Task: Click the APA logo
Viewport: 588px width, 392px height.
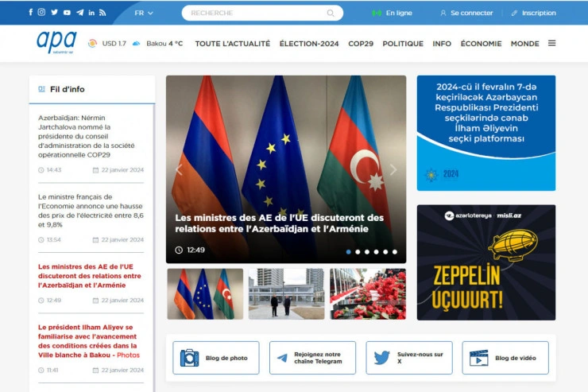Action: point(56,42)
